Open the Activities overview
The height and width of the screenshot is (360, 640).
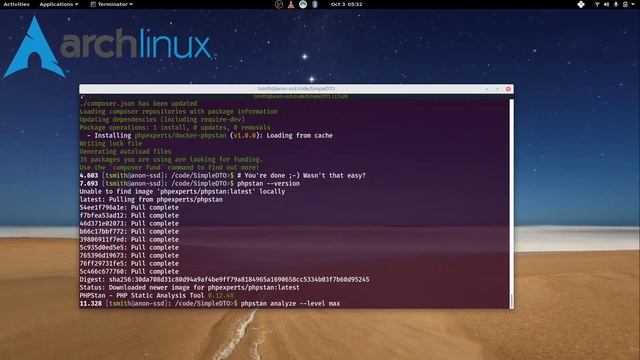(x=16, y=4)
